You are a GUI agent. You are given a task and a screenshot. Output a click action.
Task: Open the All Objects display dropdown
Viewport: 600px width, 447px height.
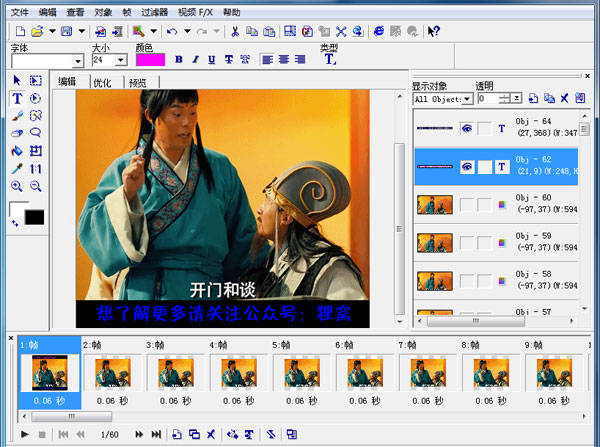pyautogui.click(x=466, y=99)
